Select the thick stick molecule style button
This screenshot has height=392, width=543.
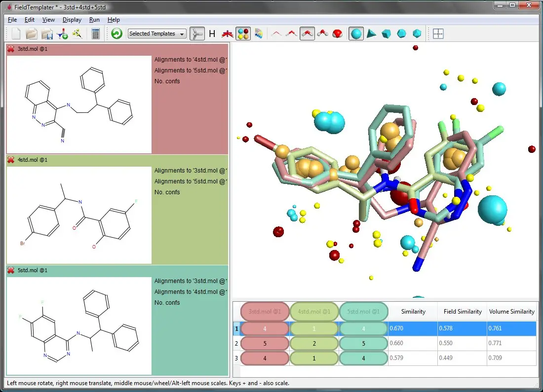(307, 34)
